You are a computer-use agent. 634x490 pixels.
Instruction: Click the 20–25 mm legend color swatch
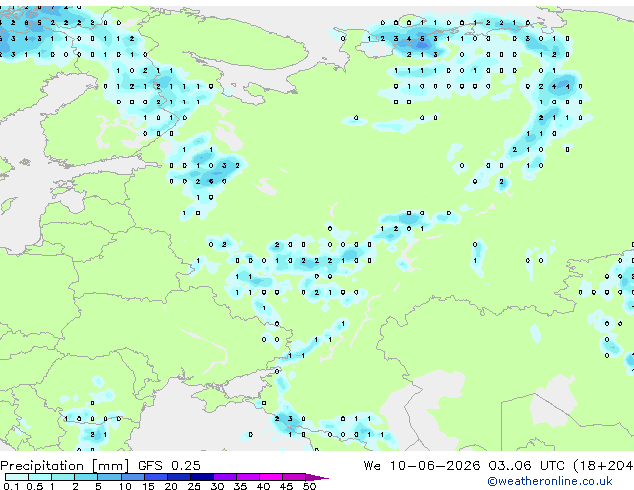click(x=179, y=477)
